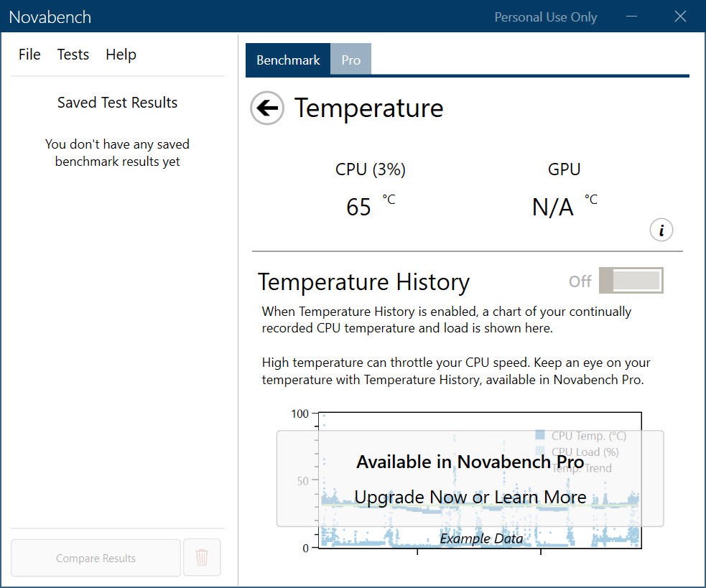Open the Tests menu
The width and height of the screenshot is (706, 588).
tap(73, 55)
